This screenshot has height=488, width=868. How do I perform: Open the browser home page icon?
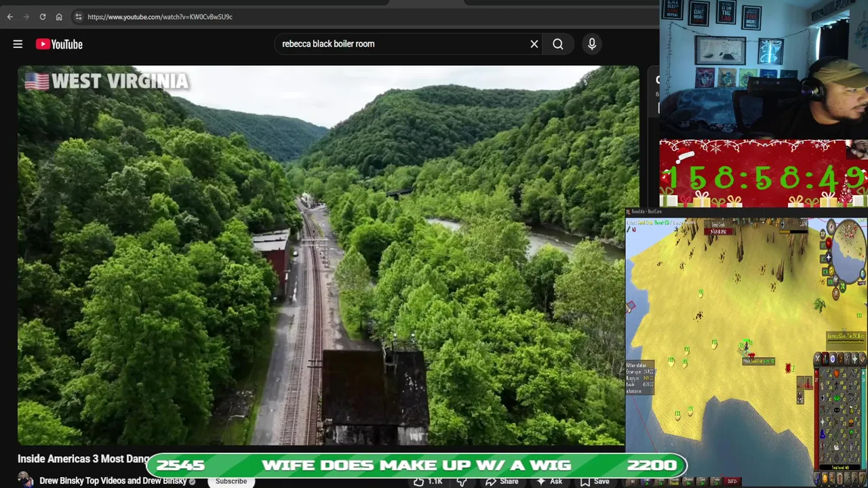pos(59,17)
